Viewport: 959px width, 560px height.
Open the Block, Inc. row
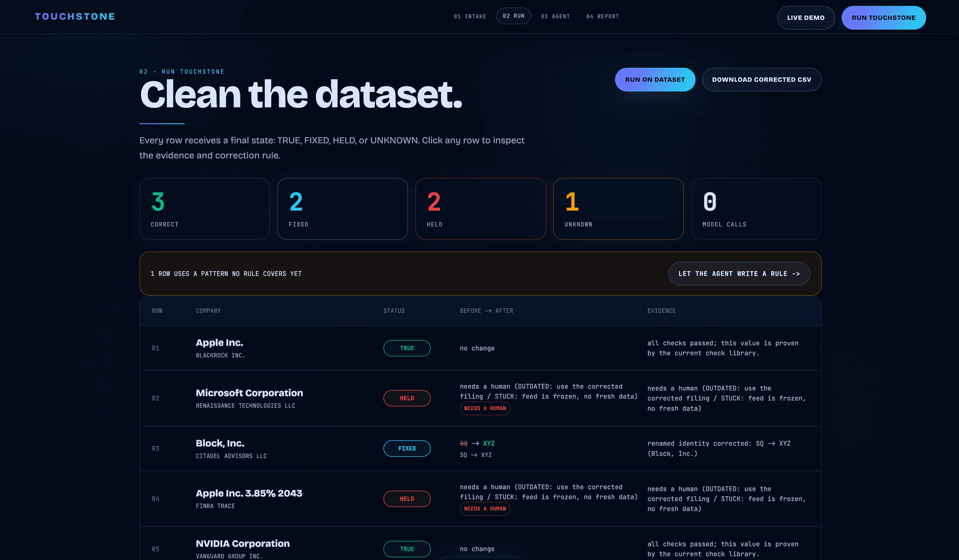[x=480, y=449]
